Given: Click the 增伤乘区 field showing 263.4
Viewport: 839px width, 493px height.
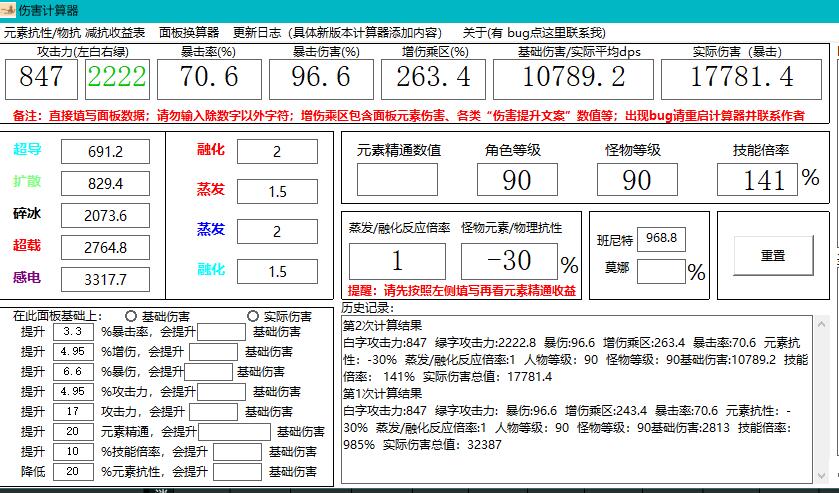Looking at the screenshot, I should pyautogui.click(x=433, y=79).
